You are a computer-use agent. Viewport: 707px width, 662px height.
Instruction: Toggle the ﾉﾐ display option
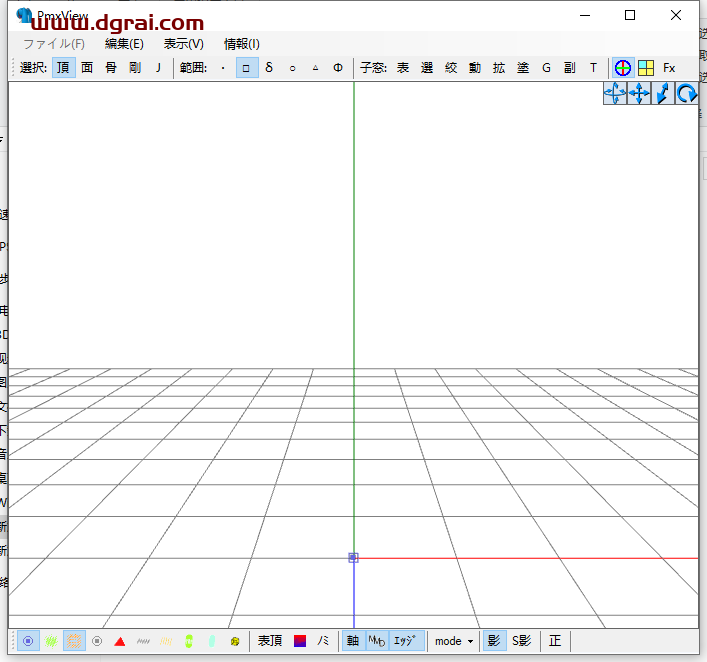(323, 641)
